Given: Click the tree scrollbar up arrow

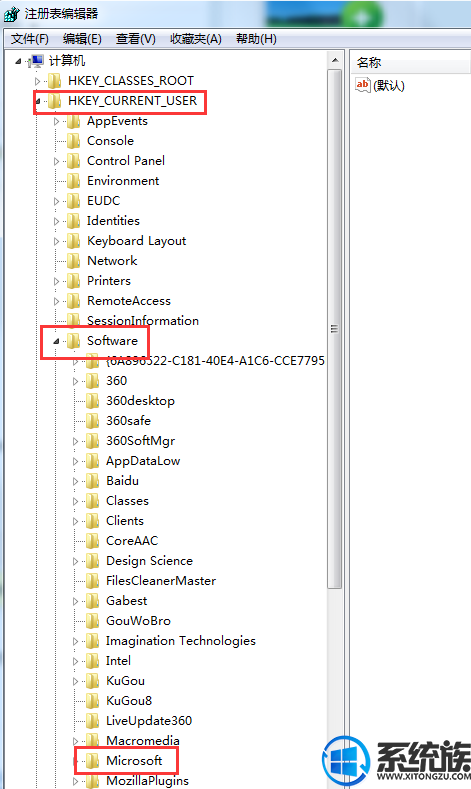Looking at the screenshot, I should tap(335, 60).
